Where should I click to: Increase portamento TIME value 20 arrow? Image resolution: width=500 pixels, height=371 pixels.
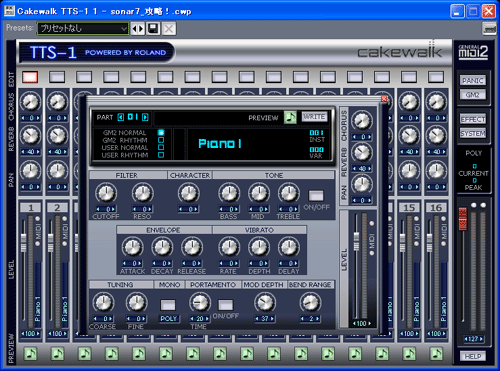coord(208,319)
